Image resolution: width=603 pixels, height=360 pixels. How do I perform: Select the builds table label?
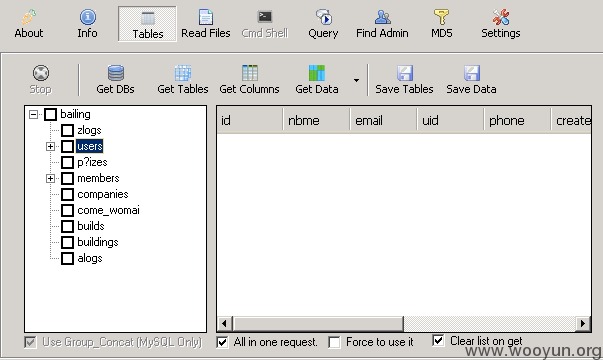[x=91, y=226]
